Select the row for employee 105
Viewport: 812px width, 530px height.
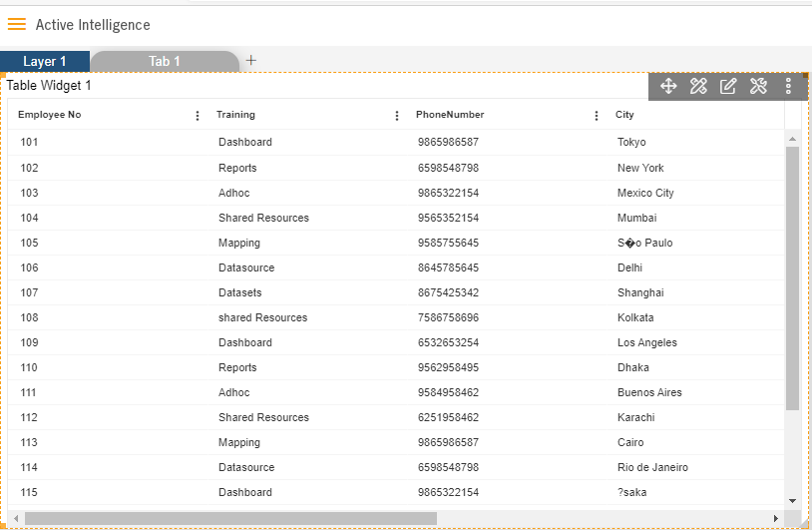(x=396, y=243)
